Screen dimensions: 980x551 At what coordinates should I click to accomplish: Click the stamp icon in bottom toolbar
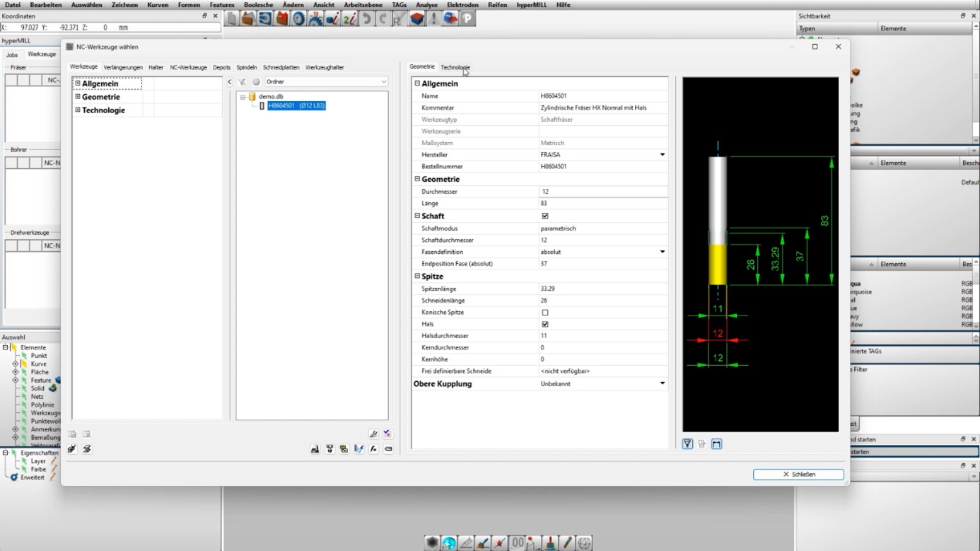click(551, 543)
